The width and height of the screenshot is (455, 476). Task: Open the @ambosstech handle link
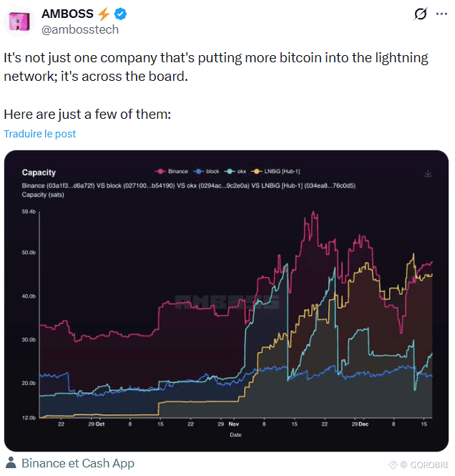pyautogui.click(x=80, y=30)
